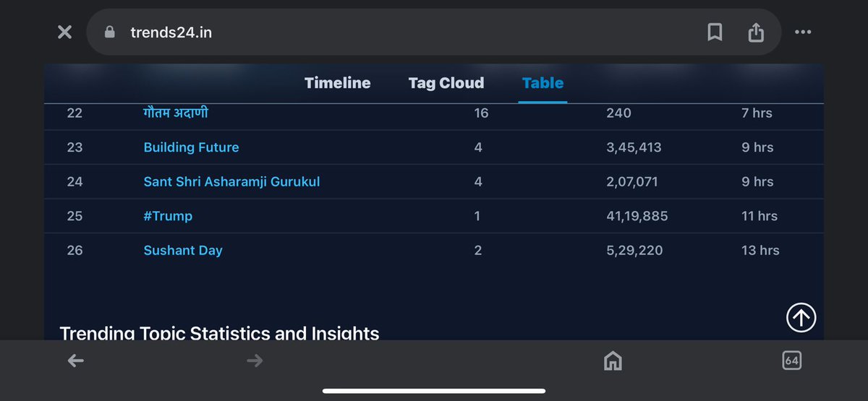868x401 pixels.
Task: Click position value 16 in गौतम अदाणी row
Action: (x=481, y=113)
